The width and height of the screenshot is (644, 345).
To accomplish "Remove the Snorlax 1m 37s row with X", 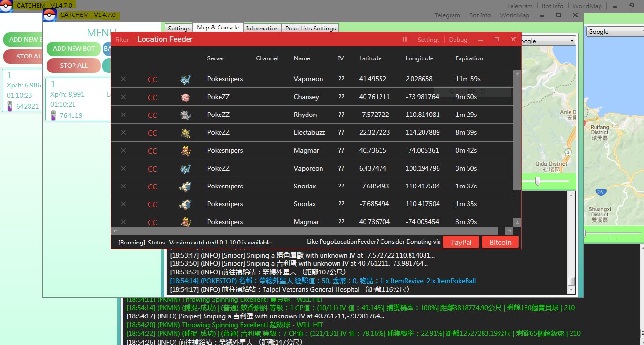I will (x=123, y=186).
